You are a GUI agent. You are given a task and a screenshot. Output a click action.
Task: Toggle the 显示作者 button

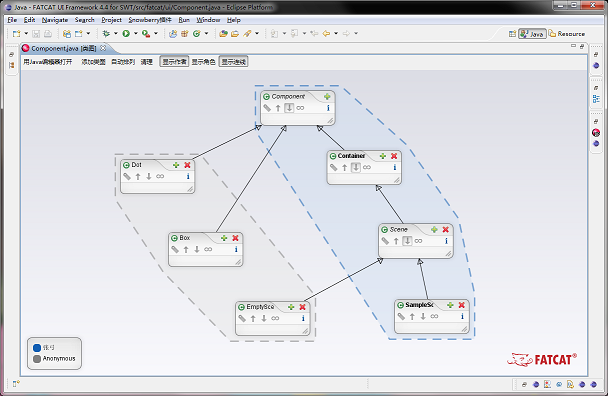pos(174,62)
